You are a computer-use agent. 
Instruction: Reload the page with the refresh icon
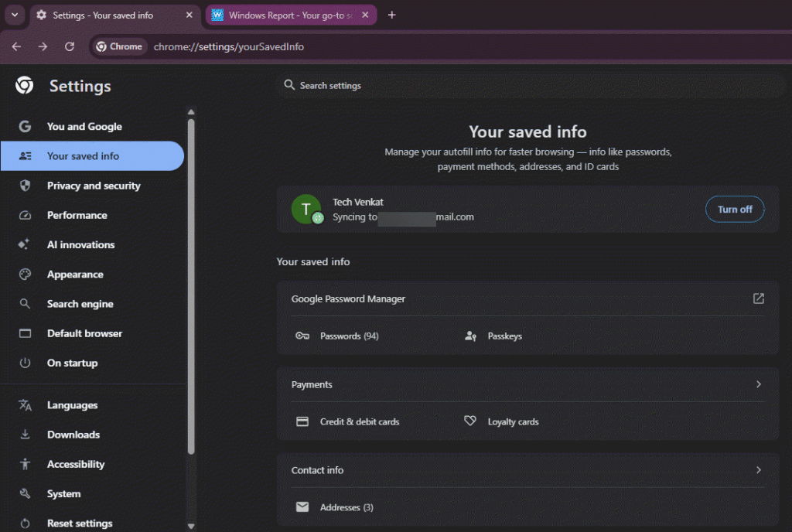pos(70,46)
